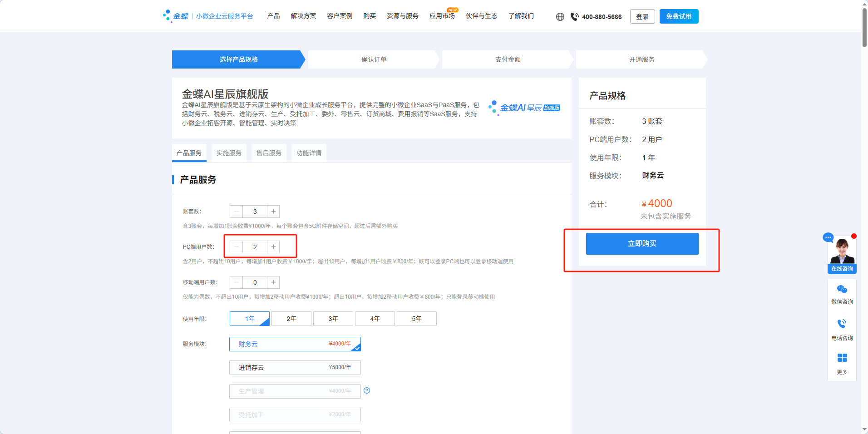
Task: Click the globe language icon
Action: click(560, 17)
